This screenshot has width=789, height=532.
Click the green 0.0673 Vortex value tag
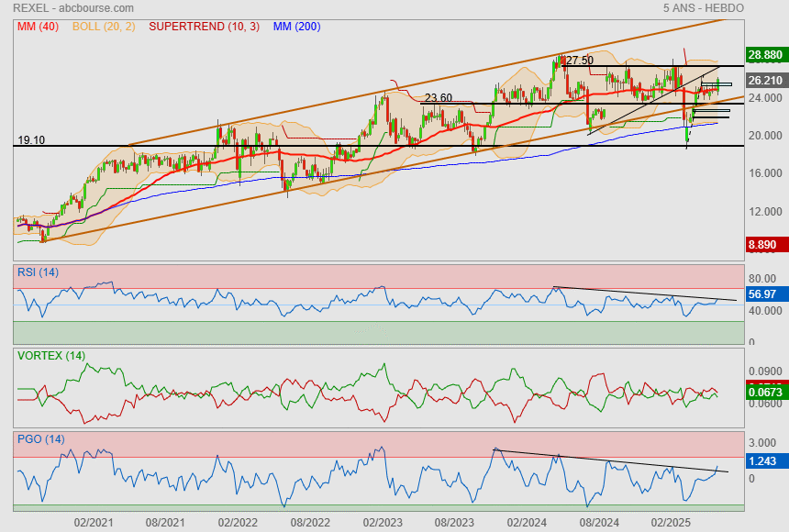click(766, 393)
